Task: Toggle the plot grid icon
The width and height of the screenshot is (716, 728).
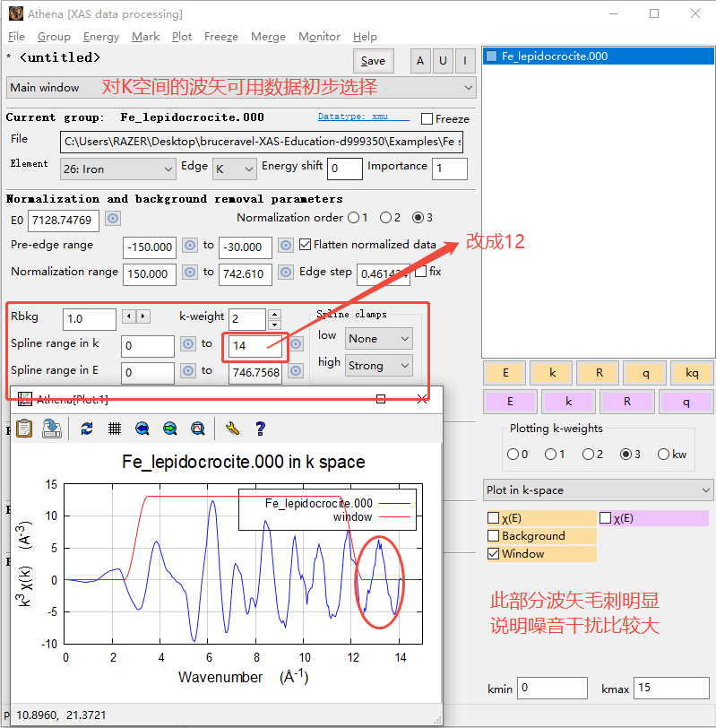Action: pos(115,429)
